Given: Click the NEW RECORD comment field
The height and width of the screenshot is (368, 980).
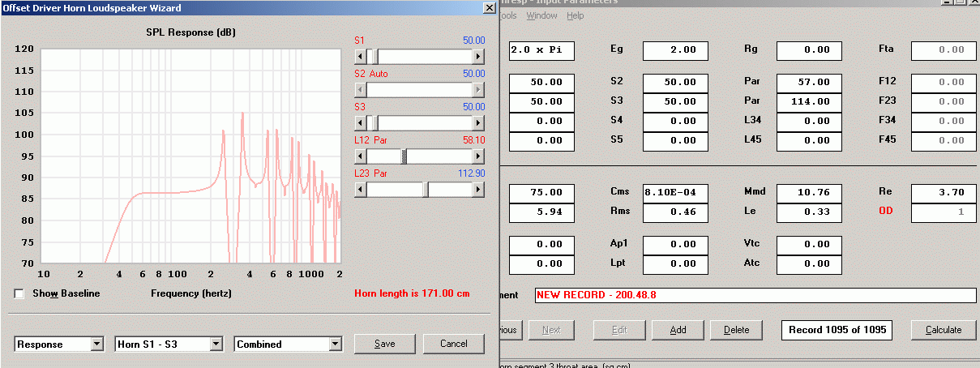Looking at the screenshot, I should [755, 296].
